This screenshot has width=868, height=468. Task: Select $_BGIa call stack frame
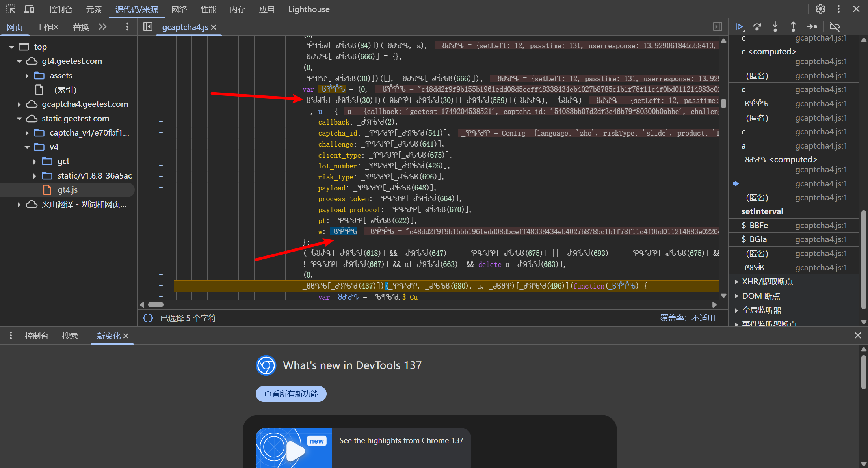(x=794, y=239)
